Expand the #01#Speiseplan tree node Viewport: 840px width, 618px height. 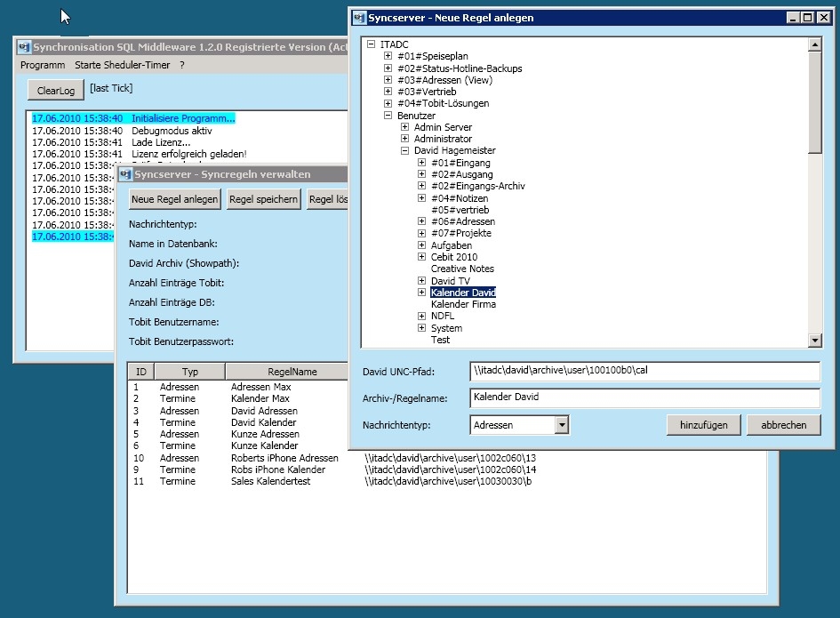(x=388, y=56)
